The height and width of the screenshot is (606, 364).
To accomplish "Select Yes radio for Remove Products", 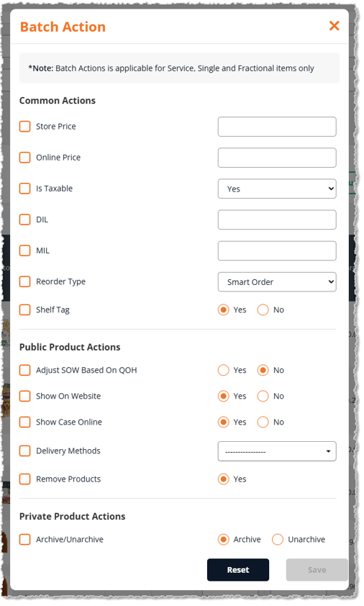I will point(223,479).
